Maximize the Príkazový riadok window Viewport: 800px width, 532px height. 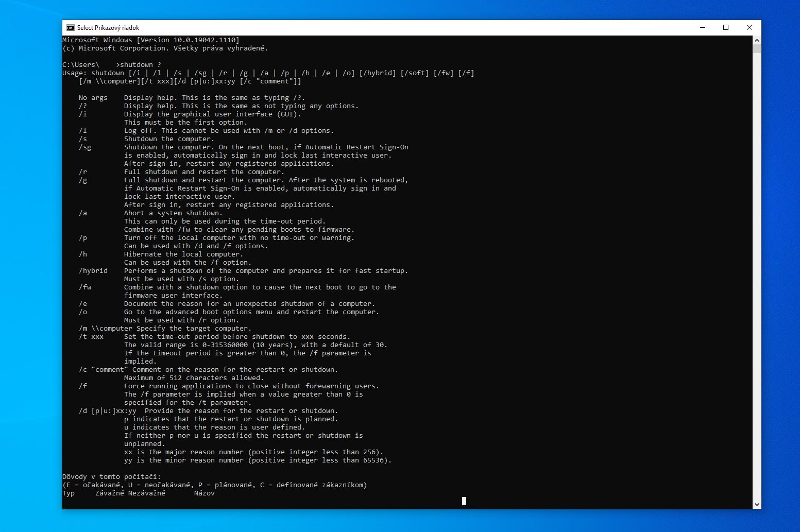[x=726, y=28]
